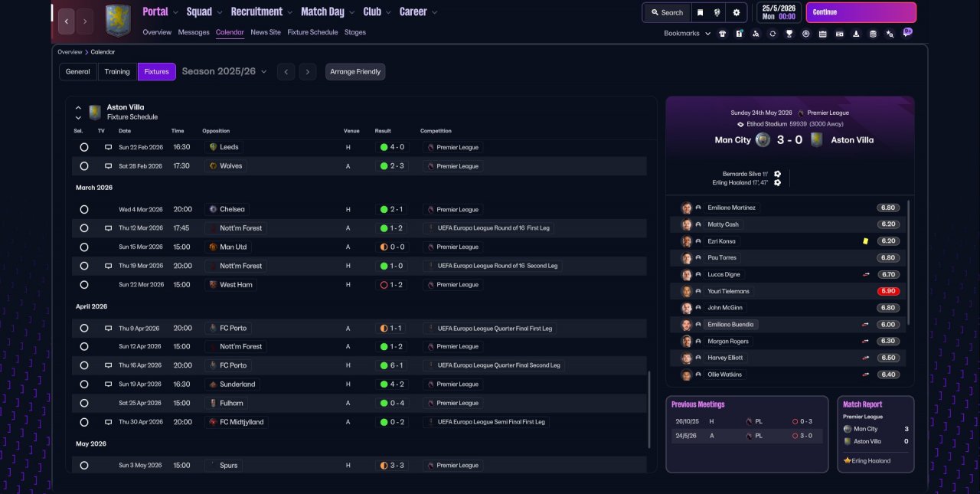Select the Wolves fixture radio button

(84, 166)
